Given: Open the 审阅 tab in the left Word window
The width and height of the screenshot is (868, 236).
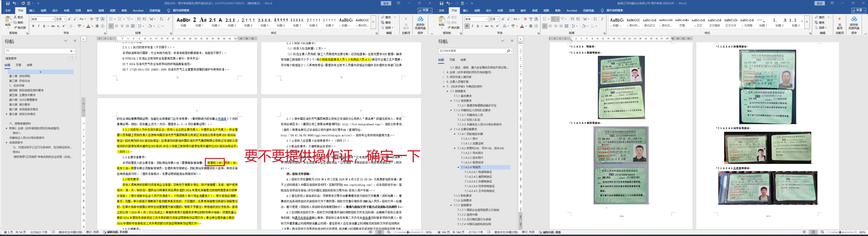Looking at the screenshot, I should (101, 10).
